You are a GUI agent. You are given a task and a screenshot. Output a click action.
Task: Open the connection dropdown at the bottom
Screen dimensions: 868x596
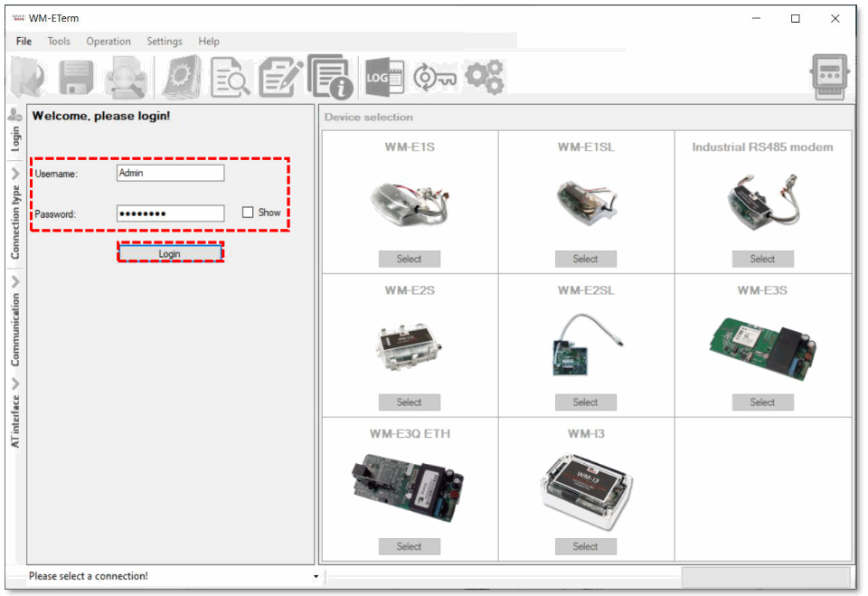(315, 576)
